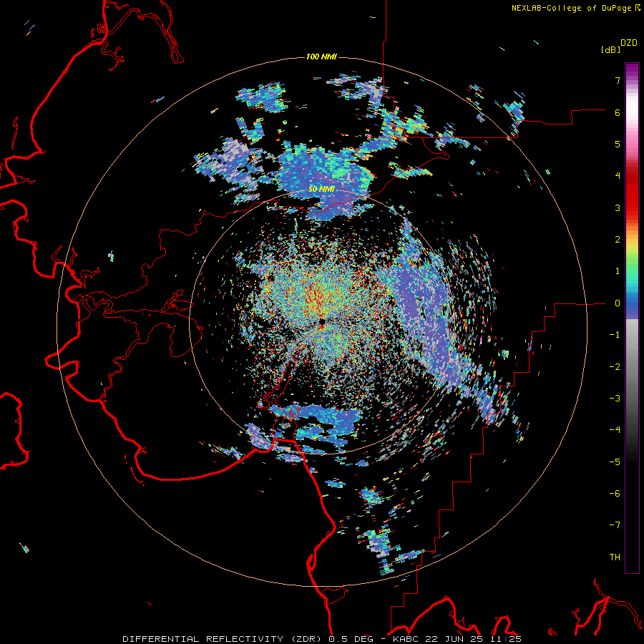The image size is (644, 644).
Task: Click the KABC 22 JUN 25 11:25 timestamp
Action: [x=457, y=639]
